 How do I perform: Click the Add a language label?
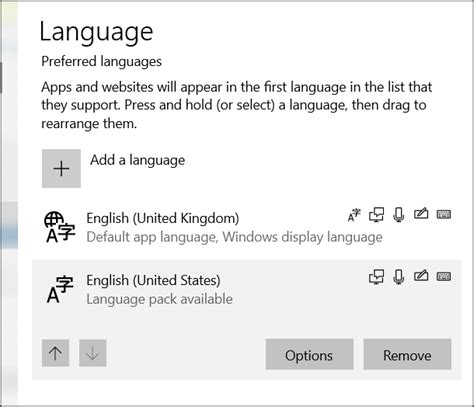point(137,160)
